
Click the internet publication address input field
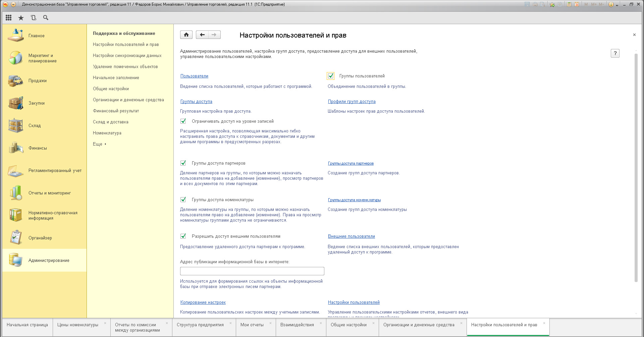[252, 271]
